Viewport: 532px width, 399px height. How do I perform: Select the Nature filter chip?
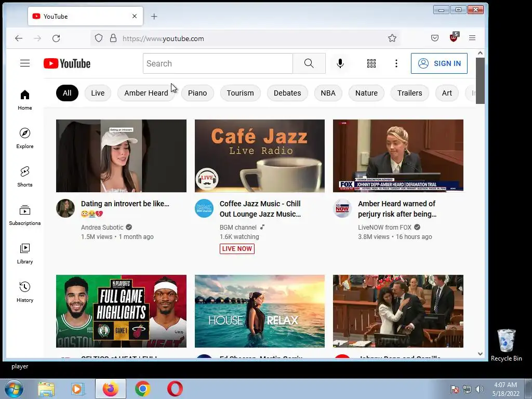click(x=366, y=93)
